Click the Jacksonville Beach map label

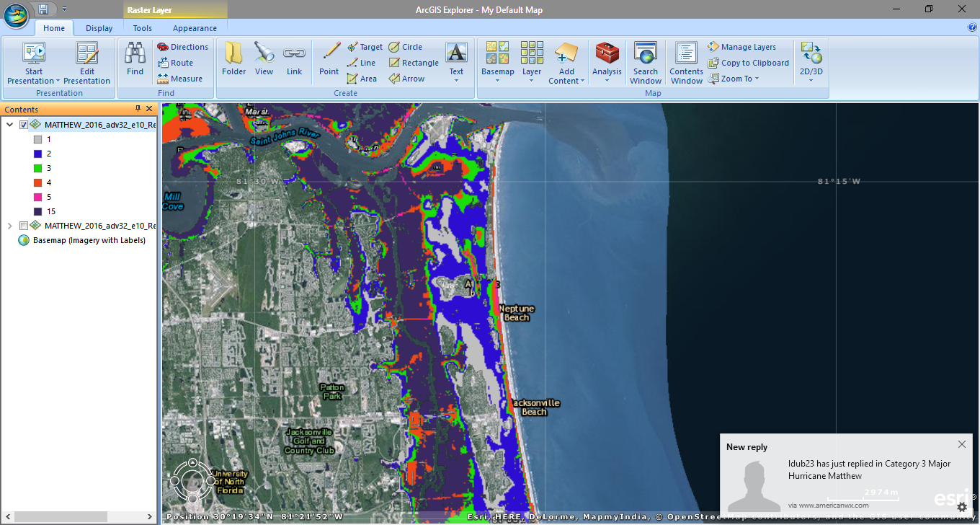tap(534, 407)
